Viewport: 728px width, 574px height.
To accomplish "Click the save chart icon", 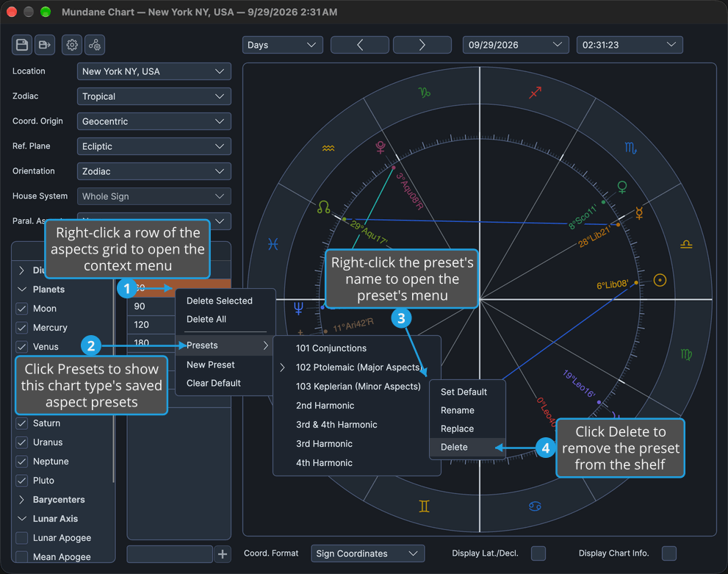I will tap(22, 45).
